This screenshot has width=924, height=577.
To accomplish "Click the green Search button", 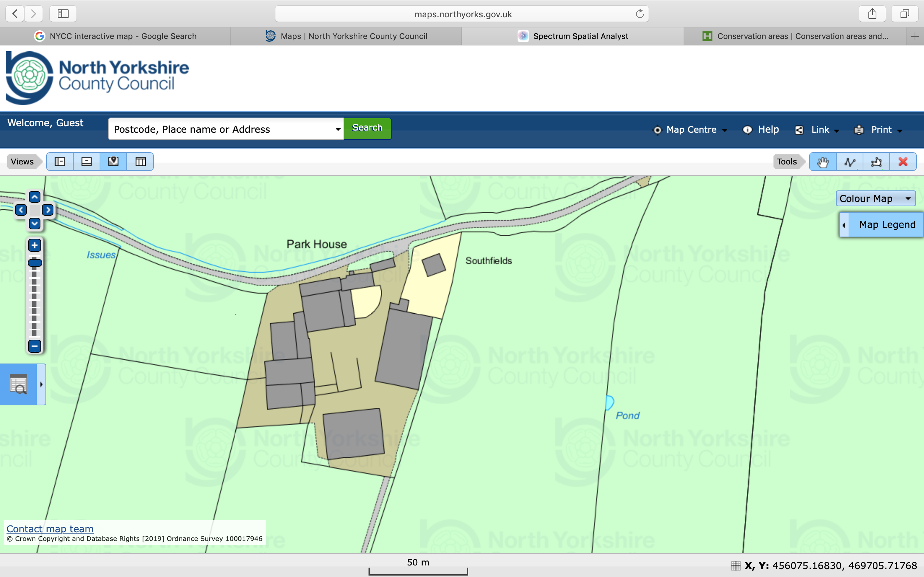I will (367, 128).
